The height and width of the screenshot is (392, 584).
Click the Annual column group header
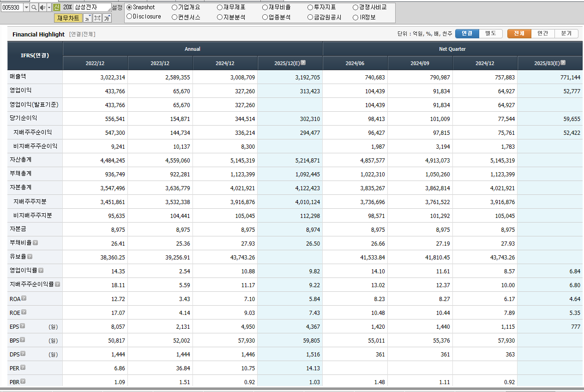[x=193, y=49]
